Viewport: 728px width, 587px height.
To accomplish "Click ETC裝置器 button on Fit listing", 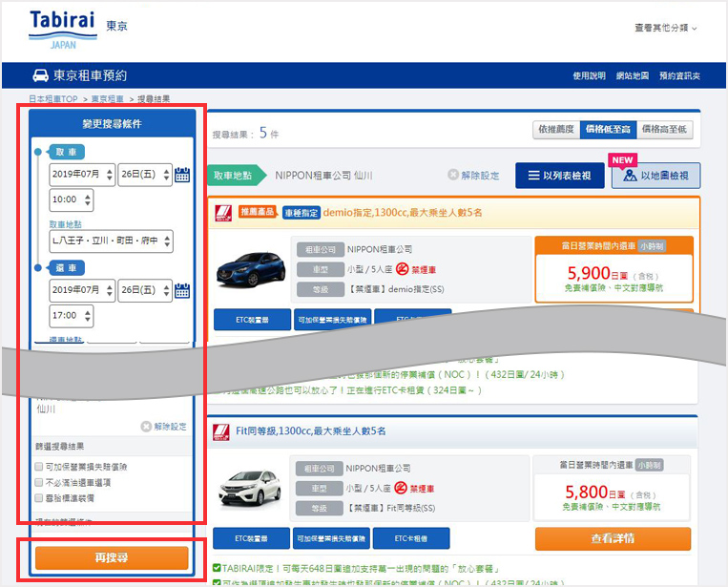I will pos(251,538).
